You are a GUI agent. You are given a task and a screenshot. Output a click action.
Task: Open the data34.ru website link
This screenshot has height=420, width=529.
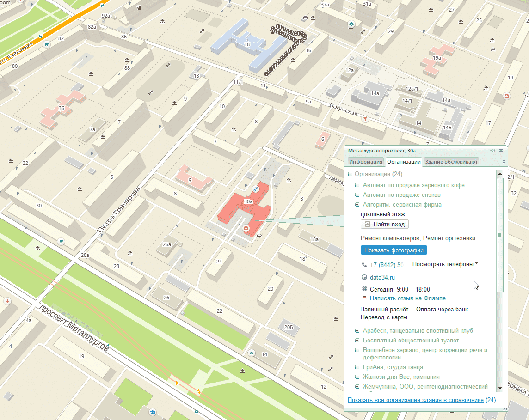click(382, 277)
